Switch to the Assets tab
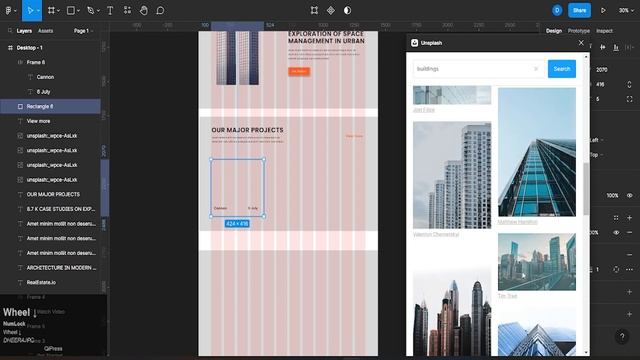 click(x=45, y=31)
